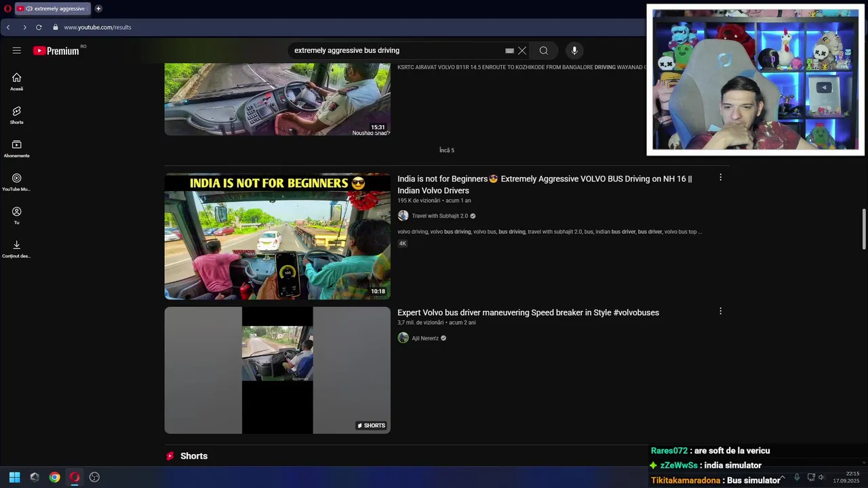Open Chrome from the taskbar
868x488 pixels.
tap(54, 477)
